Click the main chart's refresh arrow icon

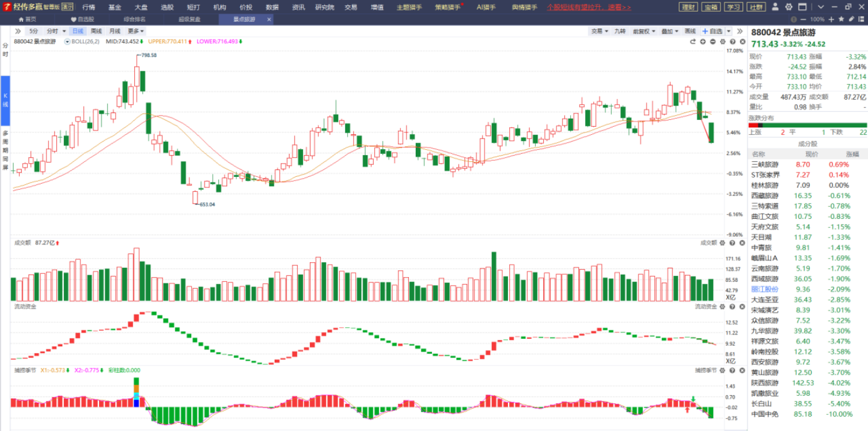(x=693, y=41)
